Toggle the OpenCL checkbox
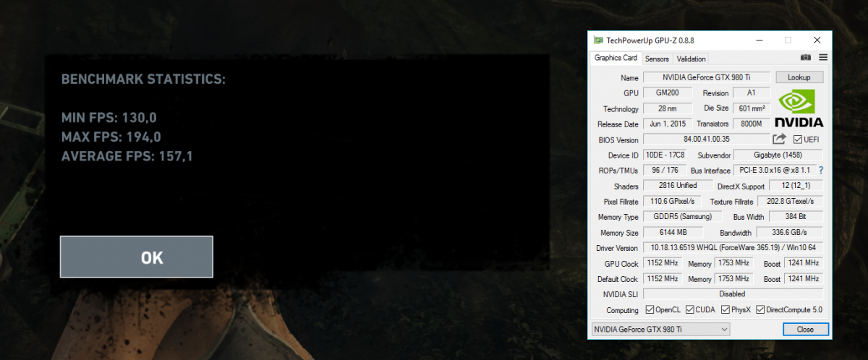The height and width of the screenshot is (360, 868). click(650, 310)
